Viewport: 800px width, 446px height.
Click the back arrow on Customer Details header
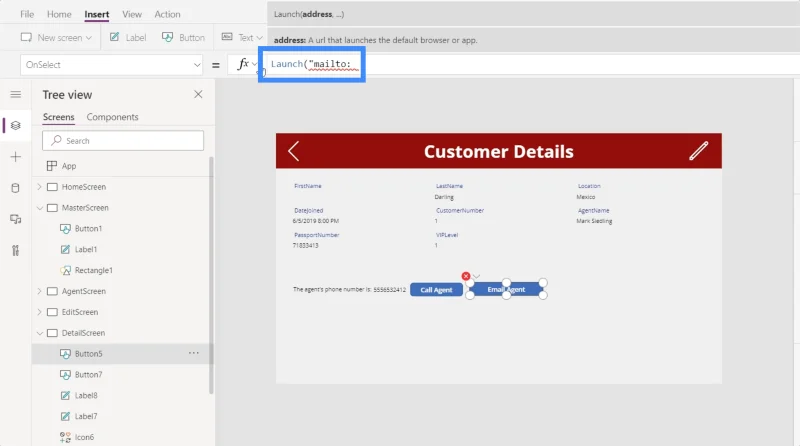[293, 151]
